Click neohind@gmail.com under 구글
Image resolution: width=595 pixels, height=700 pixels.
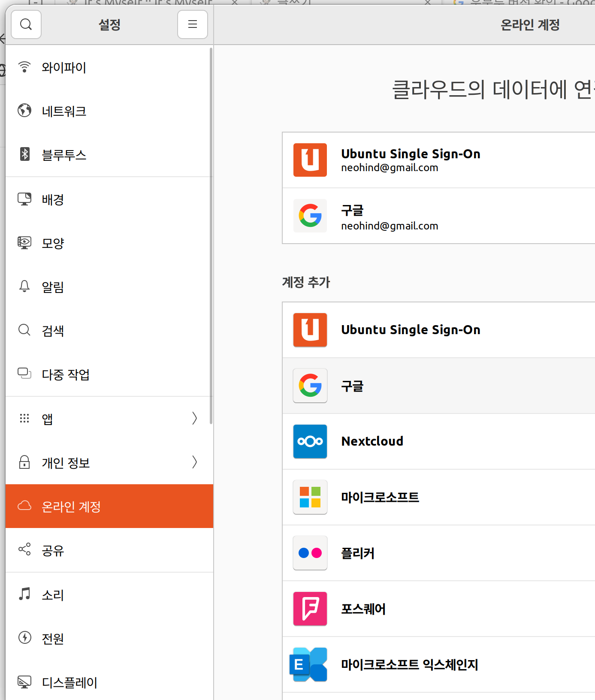pos(390,226)
